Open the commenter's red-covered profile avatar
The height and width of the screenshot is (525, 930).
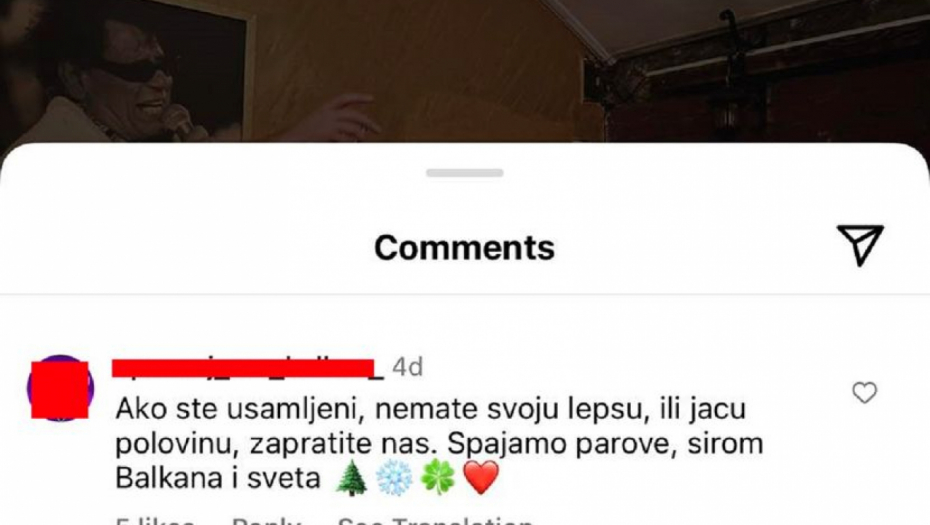pos(60,389)
